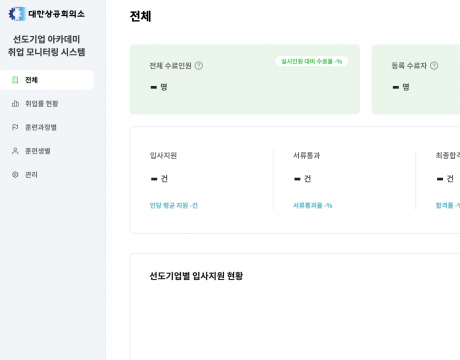The image size is (460, 360).
Task: Click the 대한상공회의소 logo icon
Action: coord(17,14)
